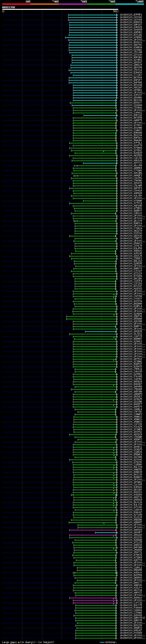Click the Large gaps legend text

click(28, 642)
